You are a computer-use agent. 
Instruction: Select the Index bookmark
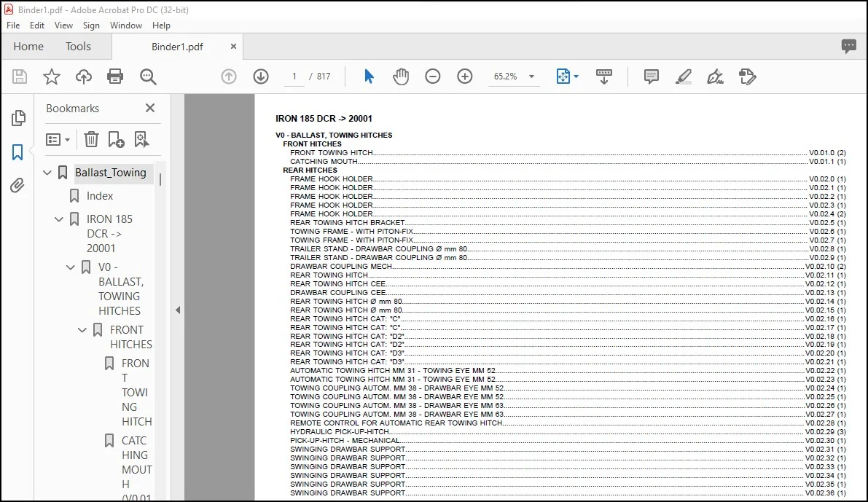tap(100, 196)
